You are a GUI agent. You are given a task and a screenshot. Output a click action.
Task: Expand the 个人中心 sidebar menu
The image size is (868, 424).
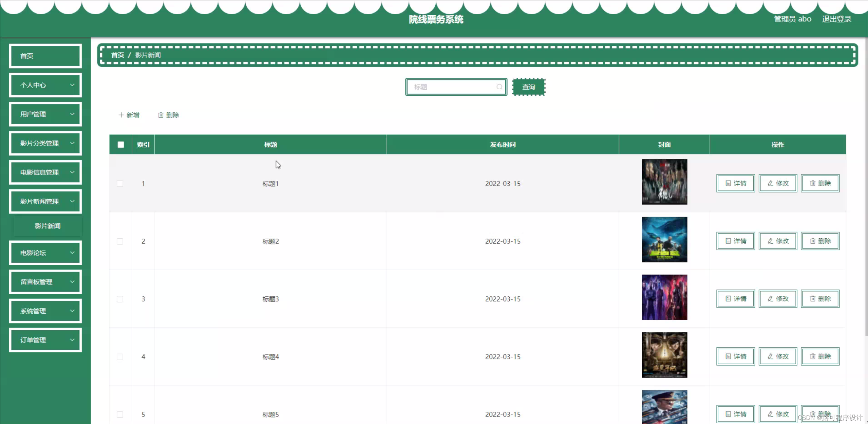(45, 85)
